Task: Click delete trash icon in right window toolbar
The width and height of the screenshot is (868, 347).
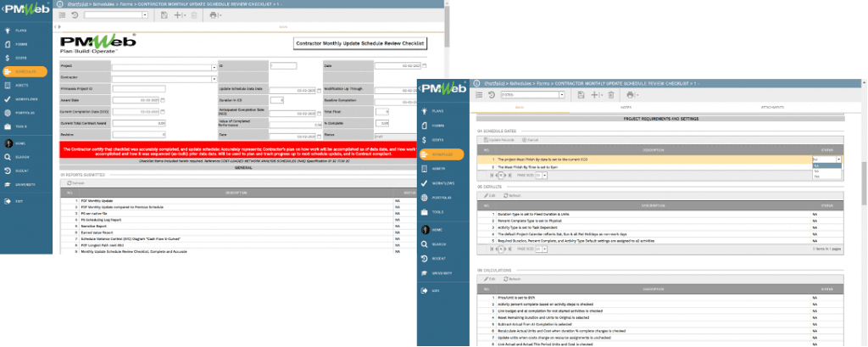Action: tap(611, 95)
